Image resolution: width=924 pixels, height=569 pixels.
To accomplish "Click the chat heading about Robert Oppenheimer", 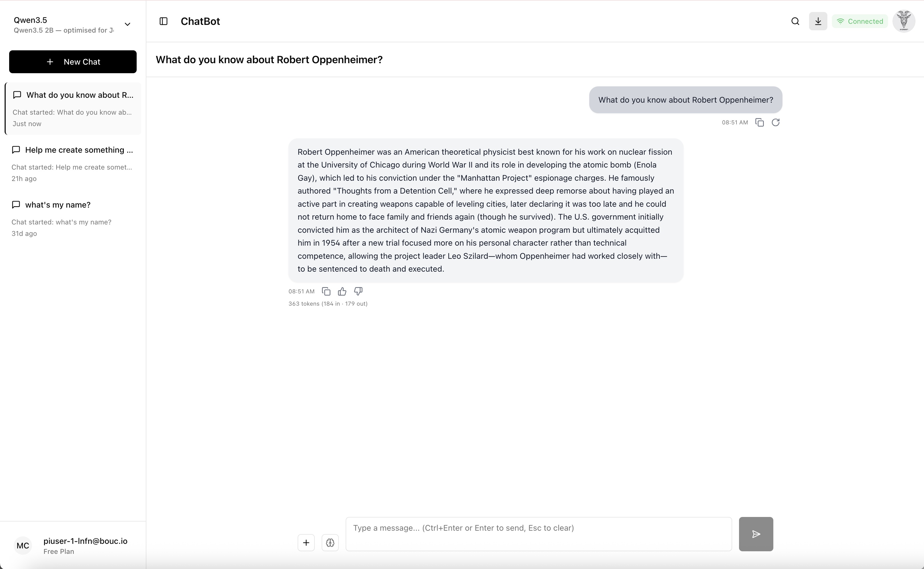I will point(269,59).
